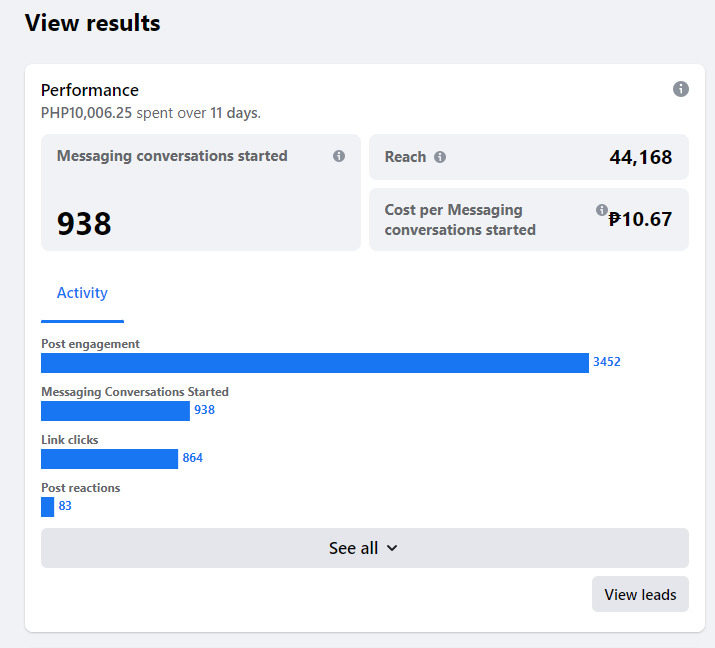The image size is (715, 648).
Task: Open the View leads button
Action: coord(640,594)
